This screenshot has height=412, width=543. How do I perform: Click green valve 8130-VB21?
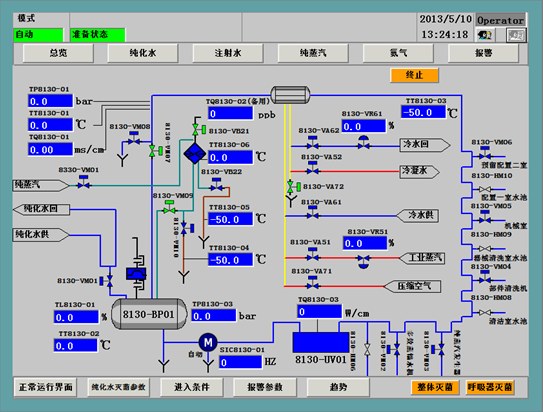coord(199,130)
